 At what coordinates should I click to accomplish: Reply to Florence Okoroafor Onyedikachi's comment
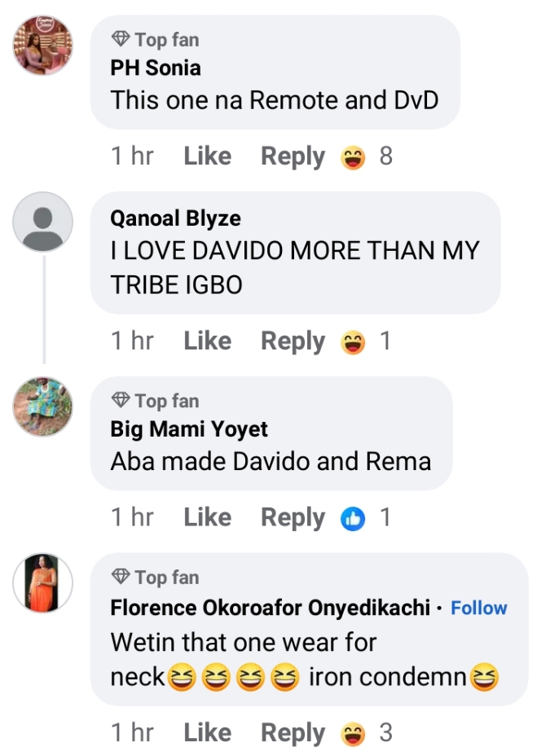pyautogui.click(x=293, y=732)
